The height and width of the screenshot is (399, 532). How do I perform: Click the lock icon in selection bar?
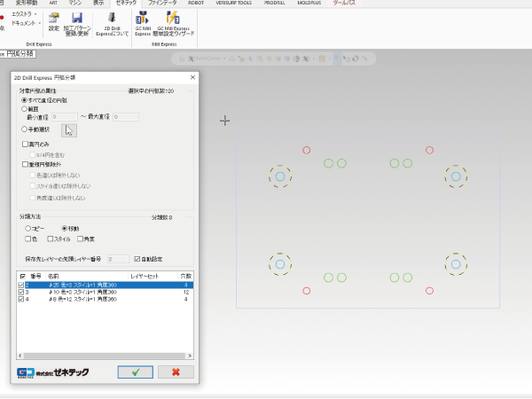pyautogui.click(x=182, y=59)
